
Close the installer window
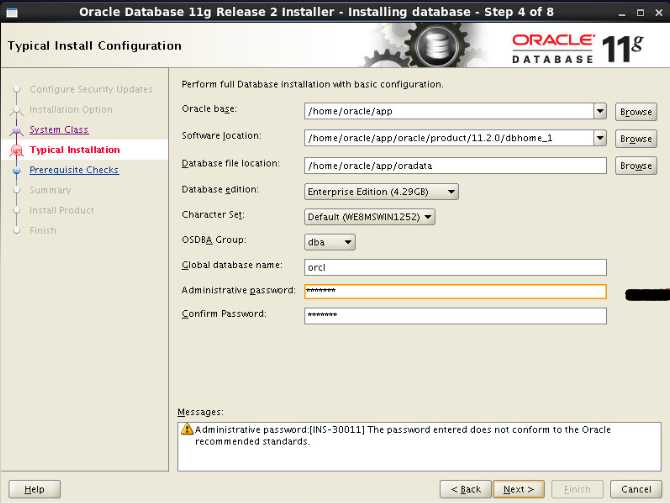point(659,13)
